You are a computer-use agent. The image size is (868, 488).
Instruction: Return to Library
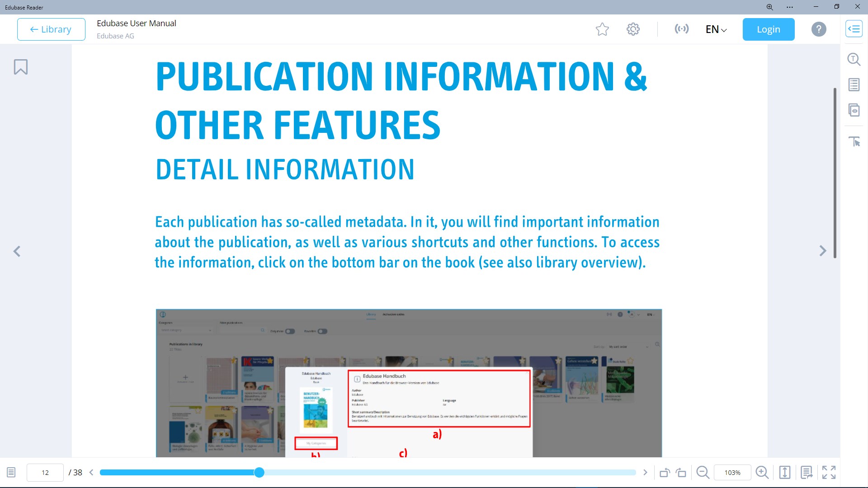click(x=51, y=29)
